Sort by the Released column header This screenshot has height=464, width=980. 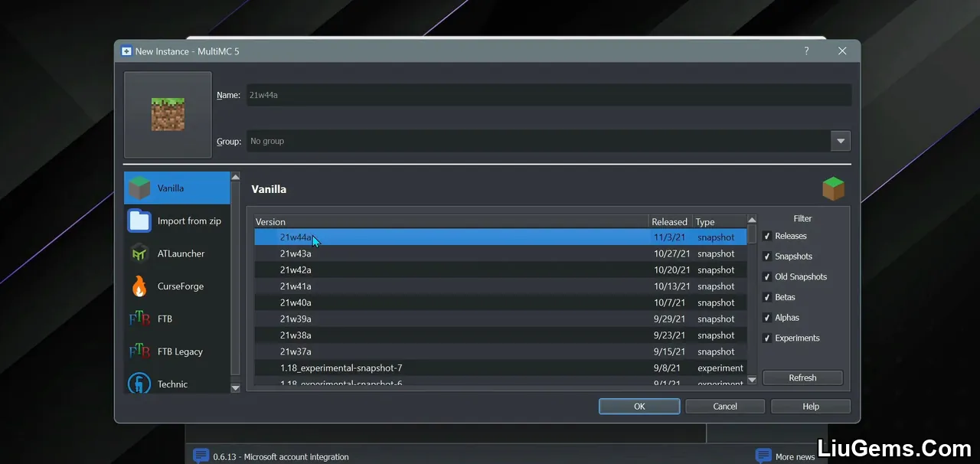(x=671, y=222)
